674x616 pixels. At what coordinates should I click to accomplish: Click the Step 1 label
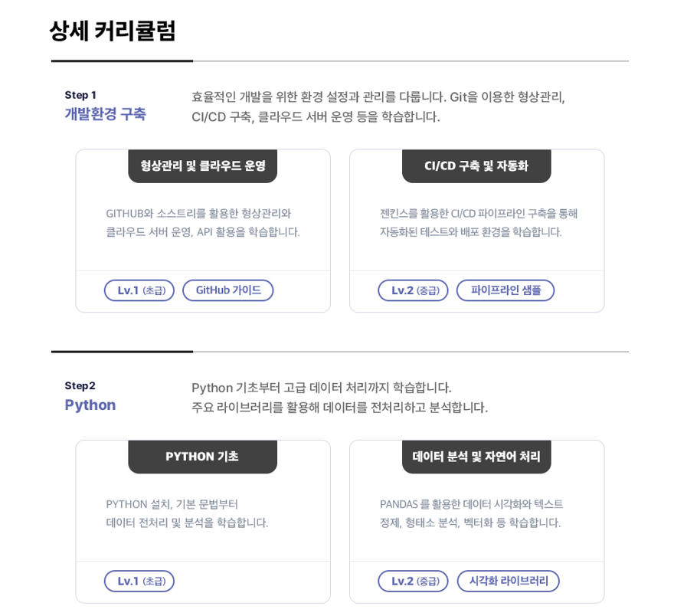tap(80, 95)
